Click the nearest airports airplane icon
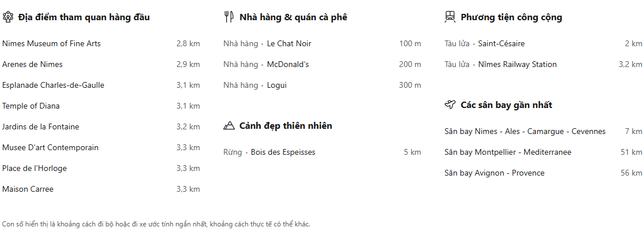644x242 pixels. 450,105
